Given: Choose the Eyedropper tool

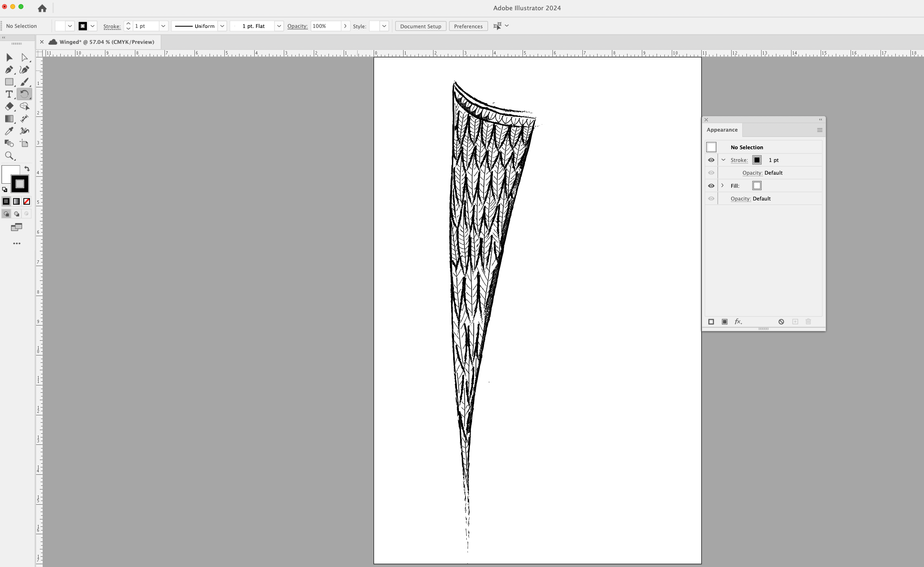Looking at the screenshot, I should 9,131.
